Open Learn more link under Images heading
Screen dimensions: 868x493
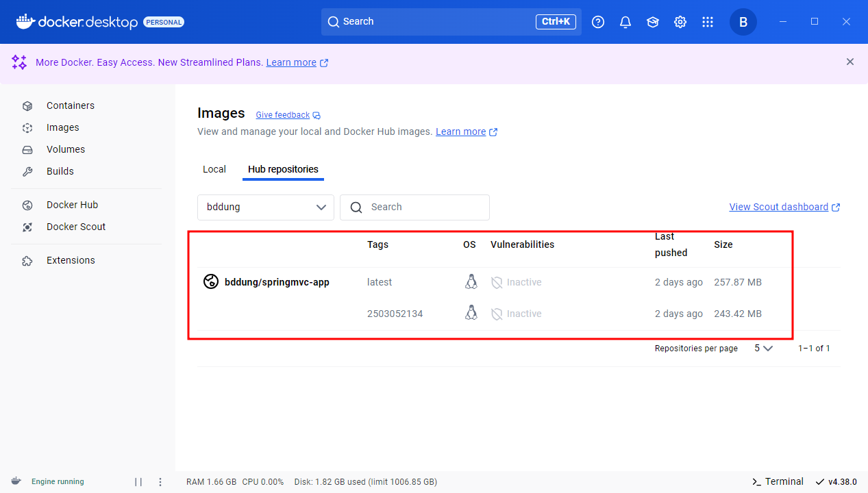coord(467,131)
